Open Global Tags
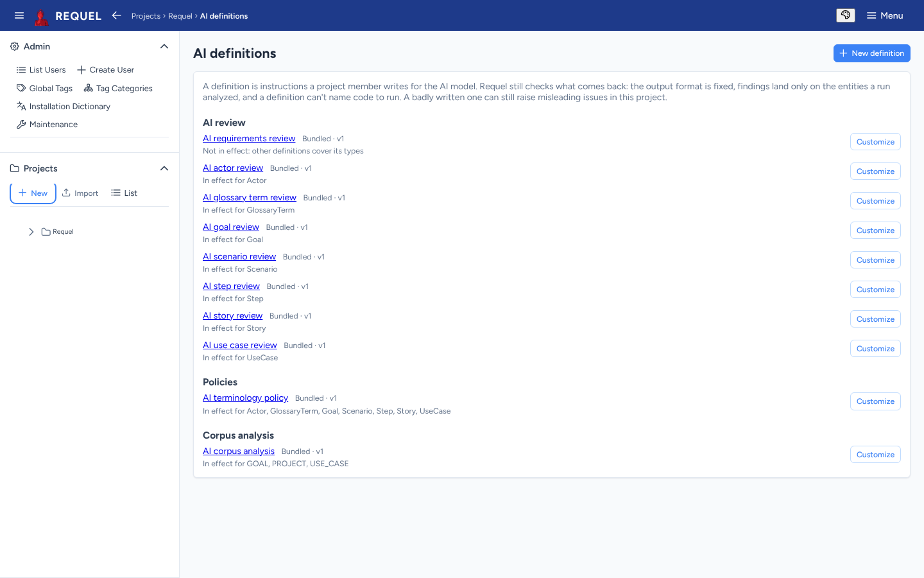This screenshot has height=578, width=924. pos(44,89)
